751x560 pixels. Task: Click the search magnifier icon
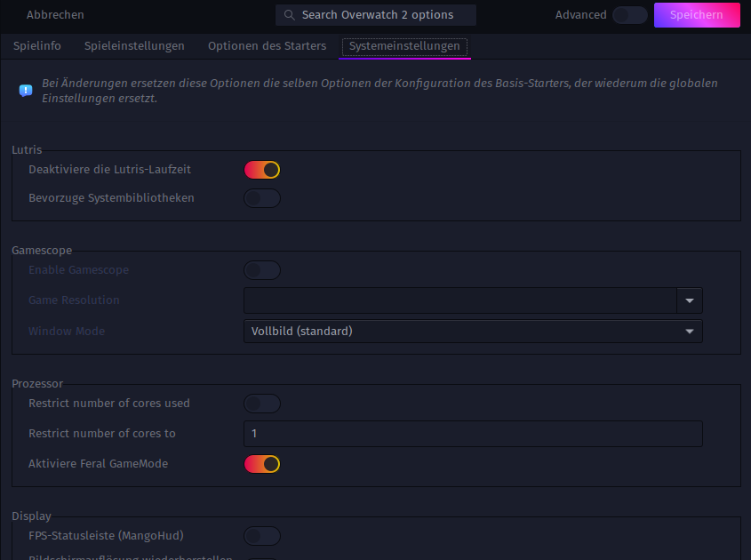[x=289, y=15]
